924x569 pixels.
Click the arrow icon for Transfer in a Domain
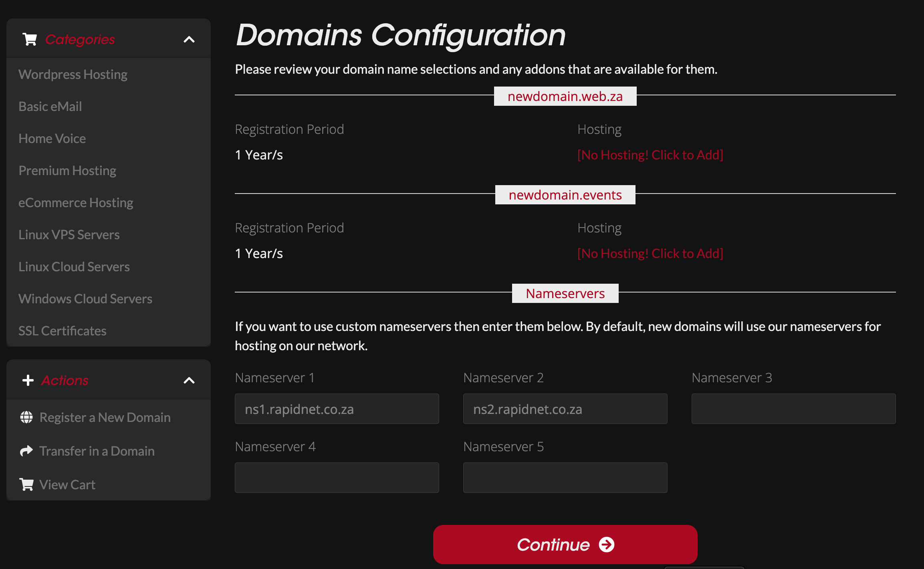(x=26, y=451)
